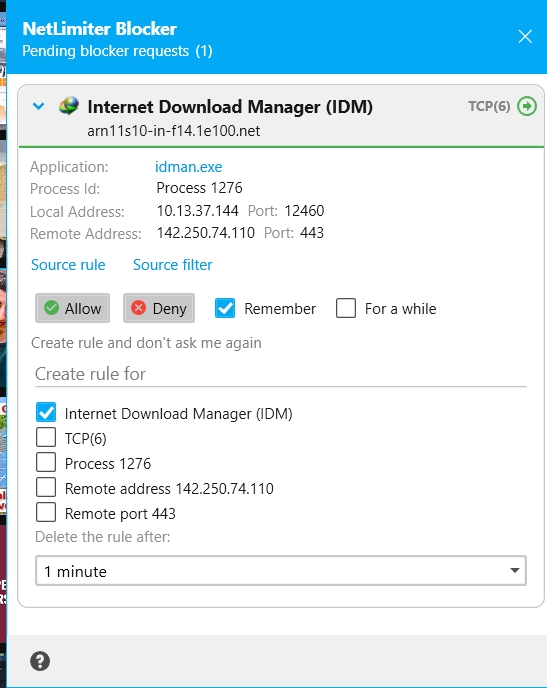The image size is (547, 688).
Task: Check the TCP(6) rule checkbox
Action: tap(46, 437)
